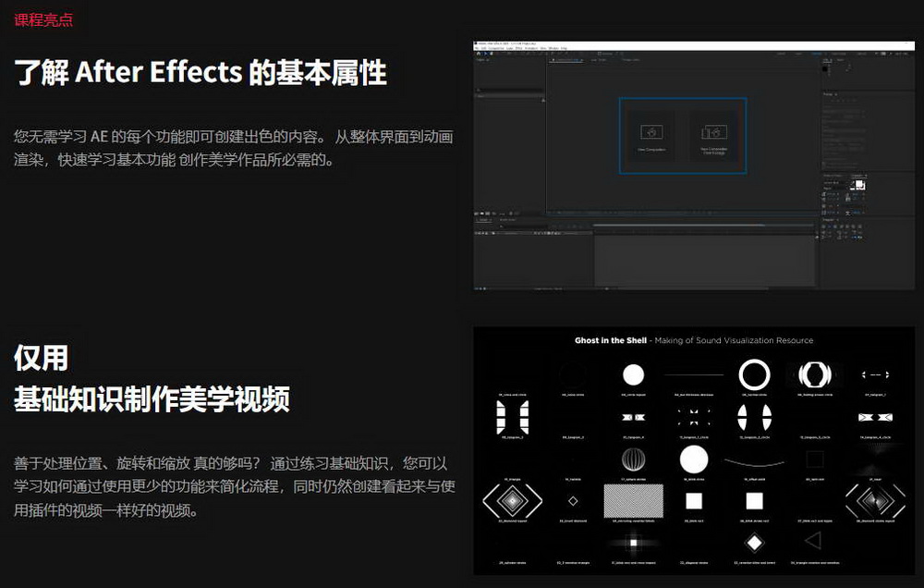Click the small solid white circle shape
The width and height of the screenshot is (924, 588).
pyautogui.click(x=634, y=374)
